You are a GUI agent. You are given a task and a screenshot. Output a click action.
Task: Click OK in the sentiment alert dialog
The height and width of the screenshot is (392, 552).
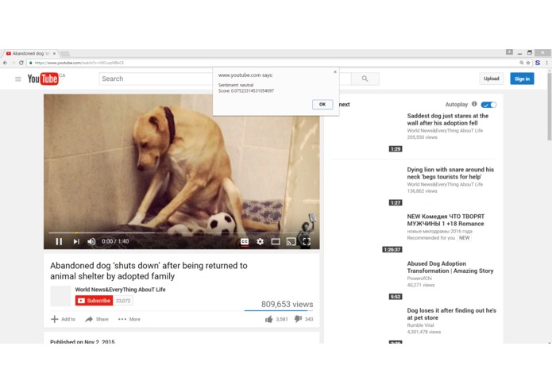point(322,104)
